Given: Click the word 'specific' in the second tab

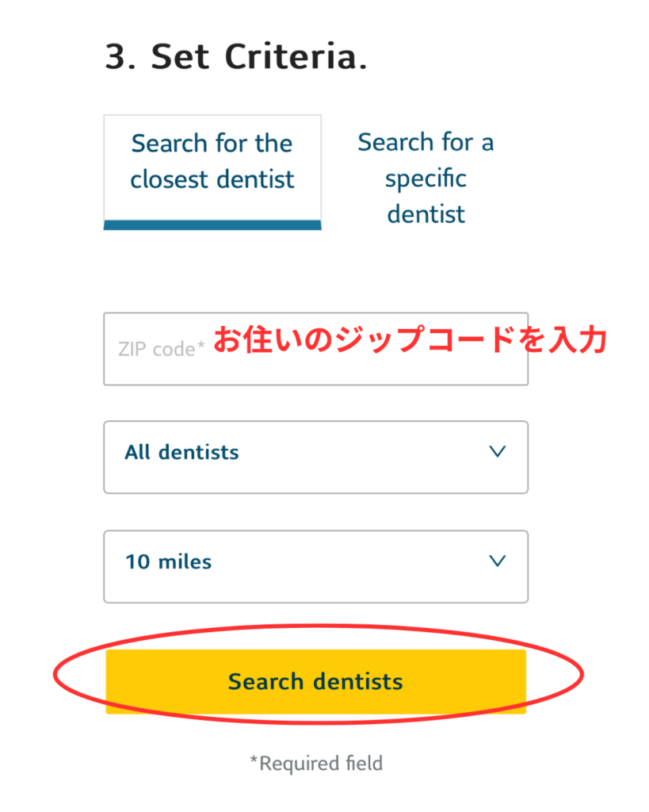Looking at the screenshot, I should point(426,178).
